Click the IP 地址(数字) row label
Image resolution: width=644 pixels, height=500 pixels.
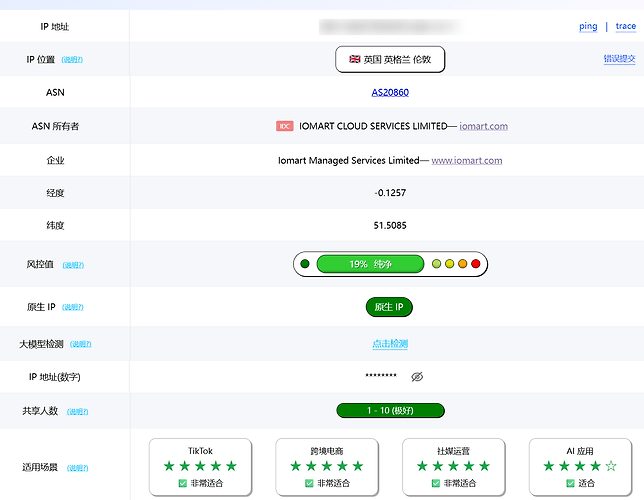coord(55,377)
